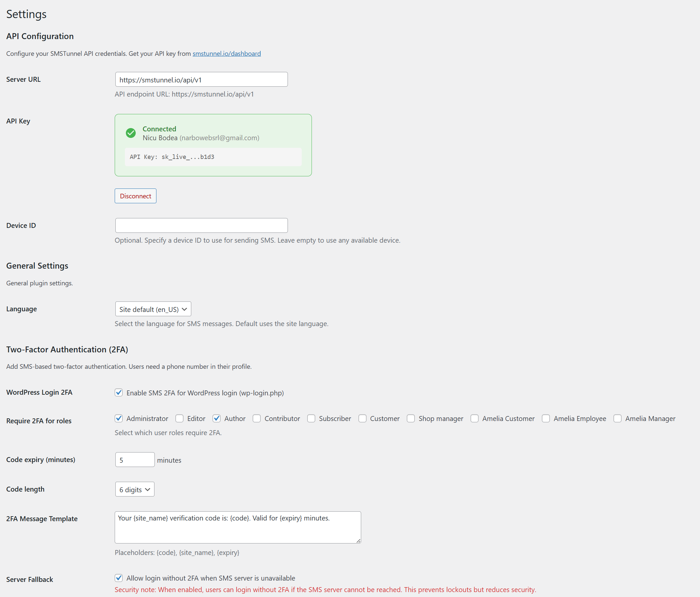Disable SMS 2FA for WordPress login
700x597 pixels.
tap(119, 393)
